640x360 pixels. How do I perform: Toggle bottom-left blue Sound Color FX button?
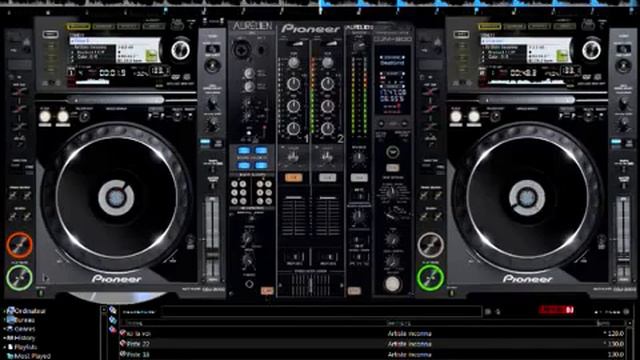click(x=244, y=165)
